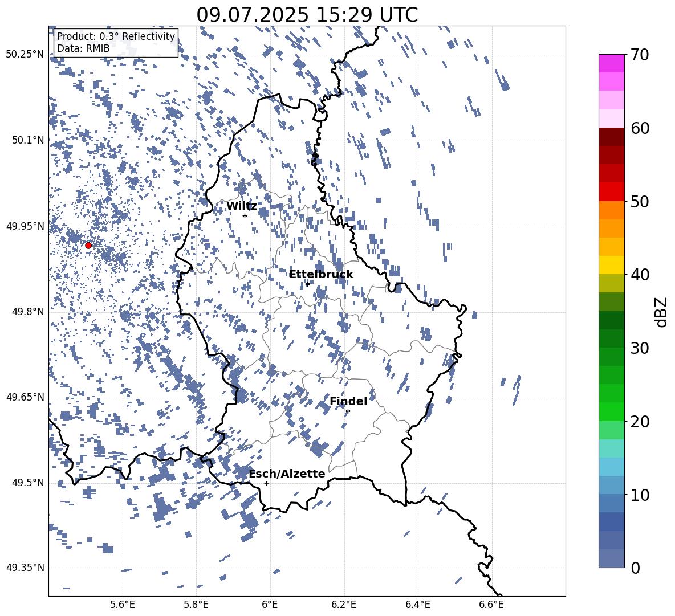Click the Ettelbruck city label
Image resolution: width=675 pixels, height=616 pixels.
[x=321, y=275]
